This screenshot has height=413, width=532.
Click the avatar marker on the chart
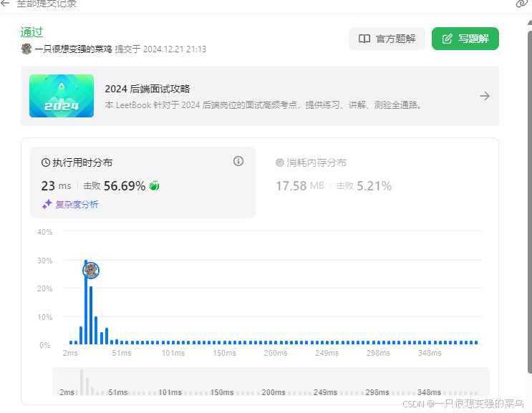click(91, 271)
